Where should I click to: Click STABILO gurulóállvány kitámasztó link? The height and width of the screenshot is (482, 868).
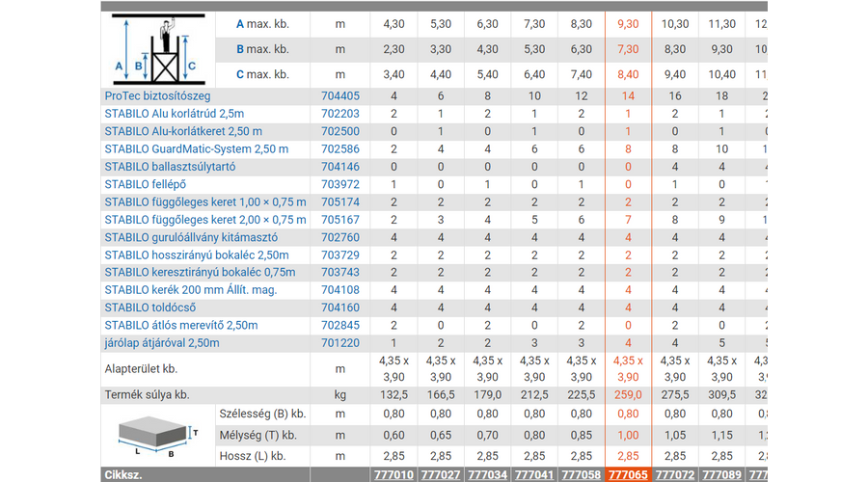point(191,237)
